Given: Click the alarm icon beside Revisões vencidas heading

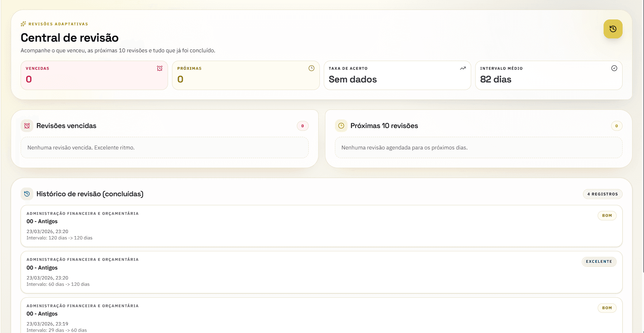Looking at the screenshot, I should pos(27,126).
